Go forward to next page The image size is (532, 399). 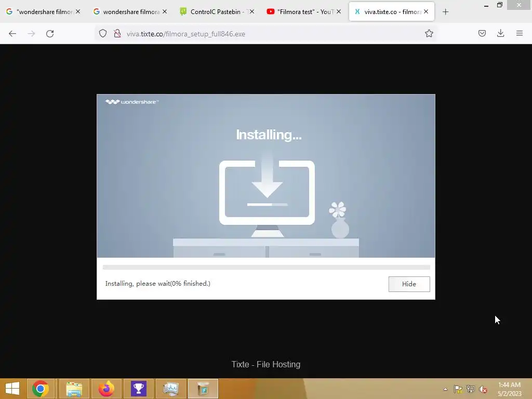[31, 34]
